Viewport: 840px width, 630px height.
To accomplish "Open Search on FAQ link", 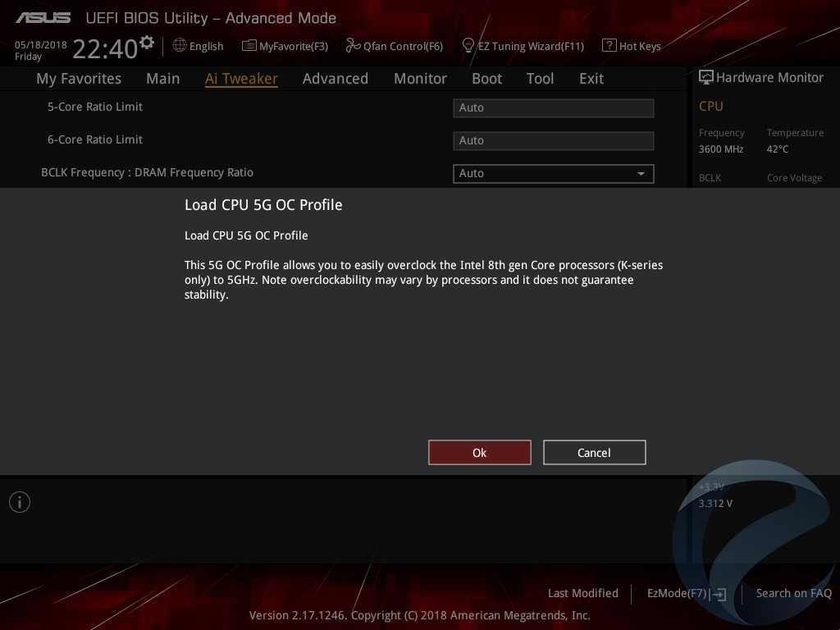I will tap(793, 593).
